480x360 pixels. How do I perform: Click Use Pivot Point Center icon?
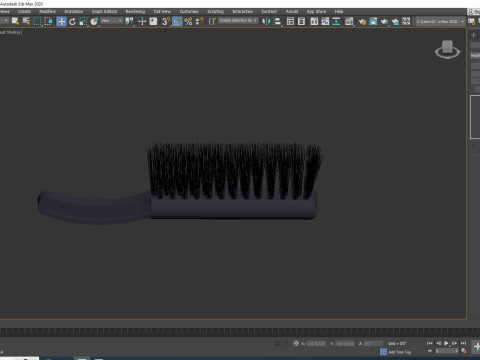click(x=129, y=21)
